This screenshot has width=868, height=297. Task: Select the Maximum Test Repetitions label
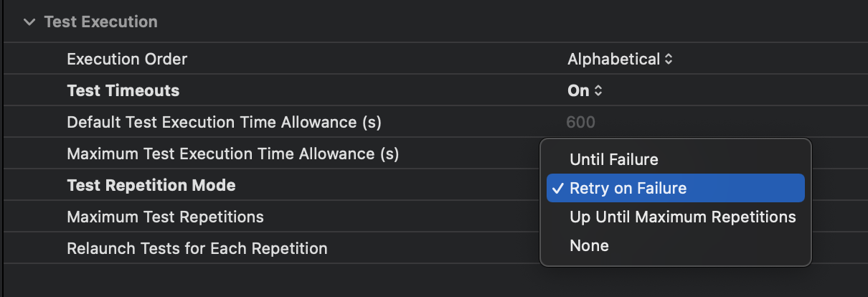coord(165,217)
